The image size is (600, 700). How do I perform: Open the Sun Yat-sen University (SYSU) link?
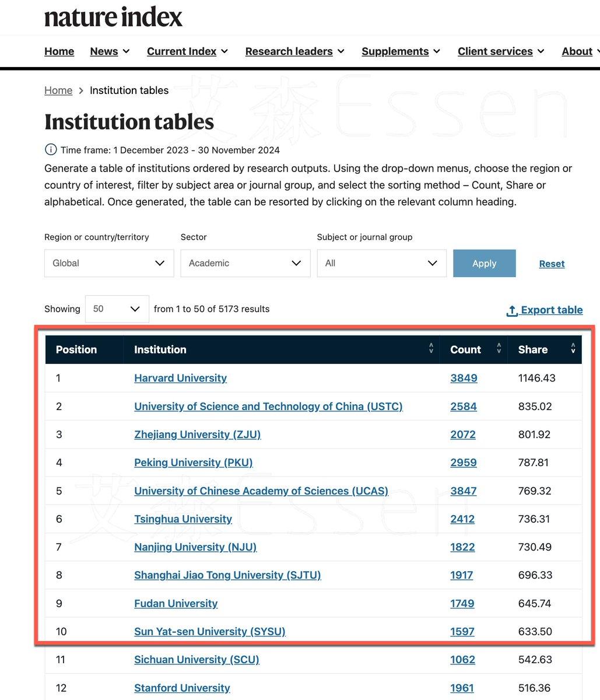pos(210,631)
